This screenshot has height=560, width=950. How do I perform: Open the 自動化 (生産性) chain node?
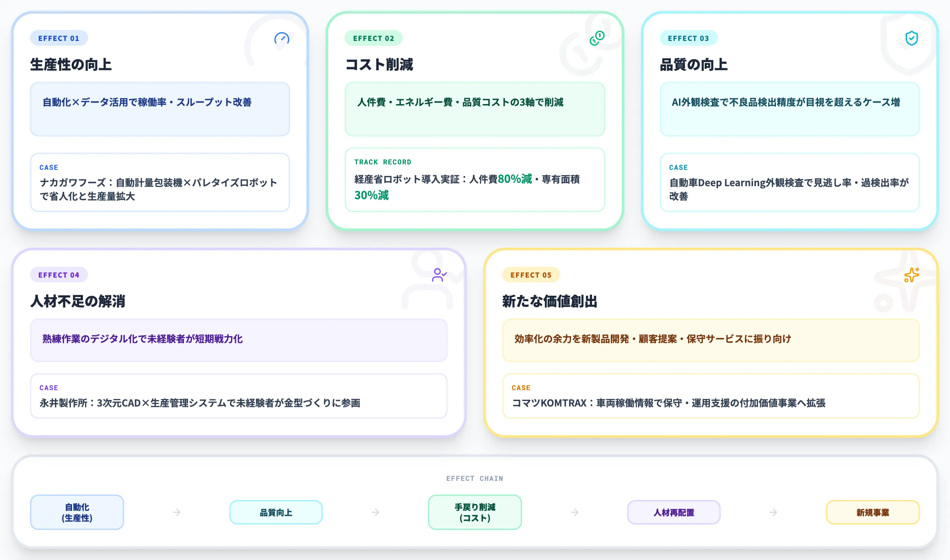77,512
